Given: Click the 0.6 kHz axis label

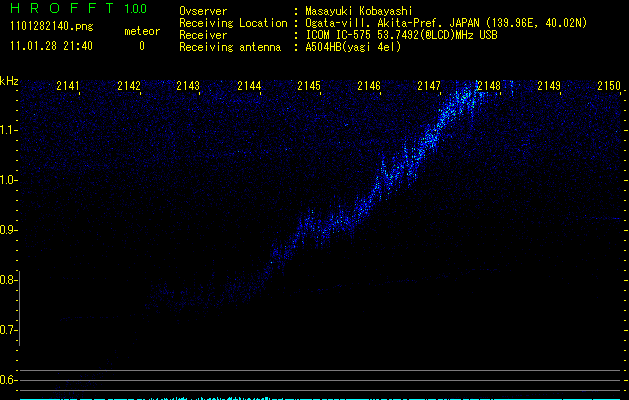Looking at the screenshot, I should coord(8,380).
